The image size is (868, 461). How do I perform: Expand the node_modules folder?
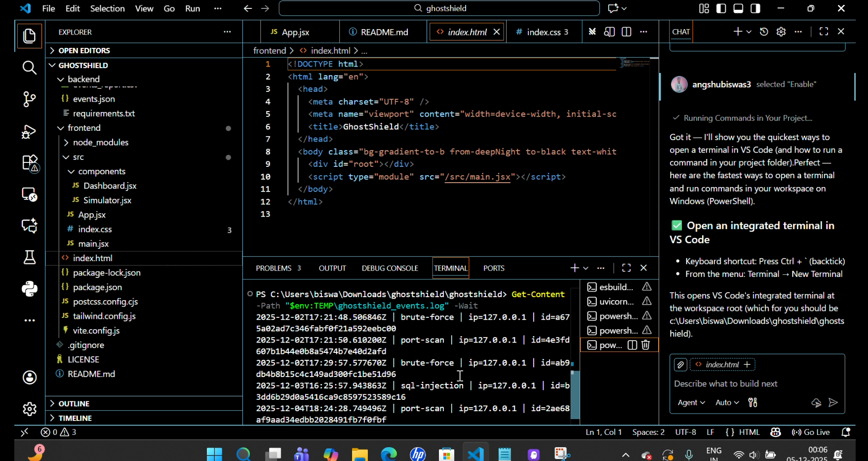(100, 142)
